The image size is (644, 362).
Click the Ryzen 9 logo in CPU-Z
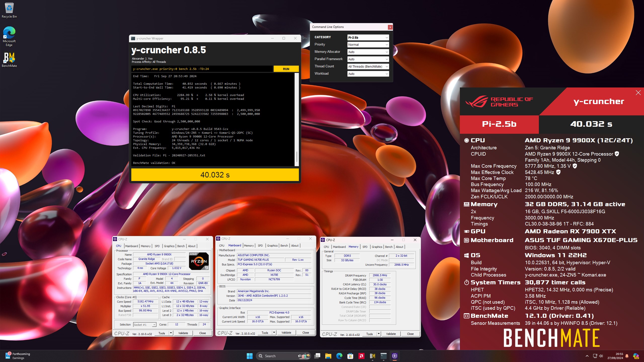[x=199, y=261]
